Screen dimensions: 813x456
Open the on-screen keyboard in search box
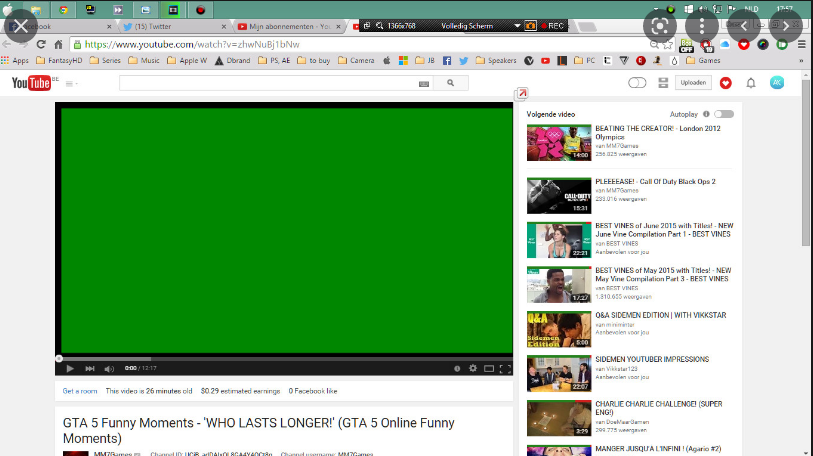pyautogui.click(x=424, y=84)
